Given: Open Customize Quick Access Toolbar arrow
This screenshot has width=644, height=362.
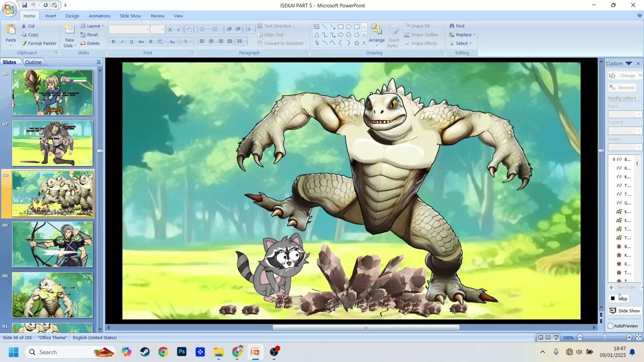Looking at the screenshot, I should 65,5.
